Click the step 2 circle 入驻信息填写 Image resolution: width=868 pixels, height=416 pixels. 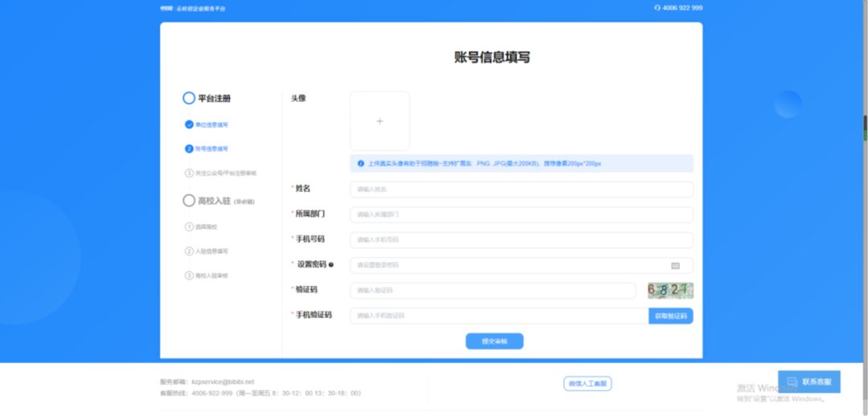[190, 251]
